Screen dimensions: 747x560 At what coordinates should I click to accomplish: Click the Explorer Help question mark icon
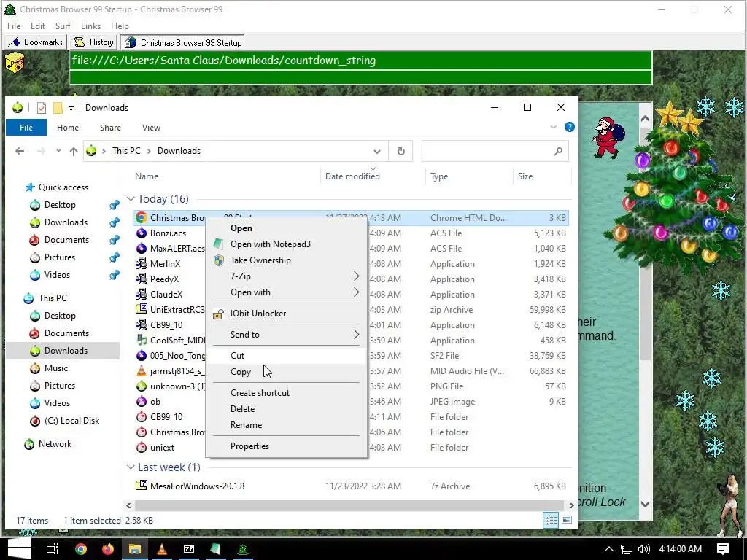(x=569, y=127)
